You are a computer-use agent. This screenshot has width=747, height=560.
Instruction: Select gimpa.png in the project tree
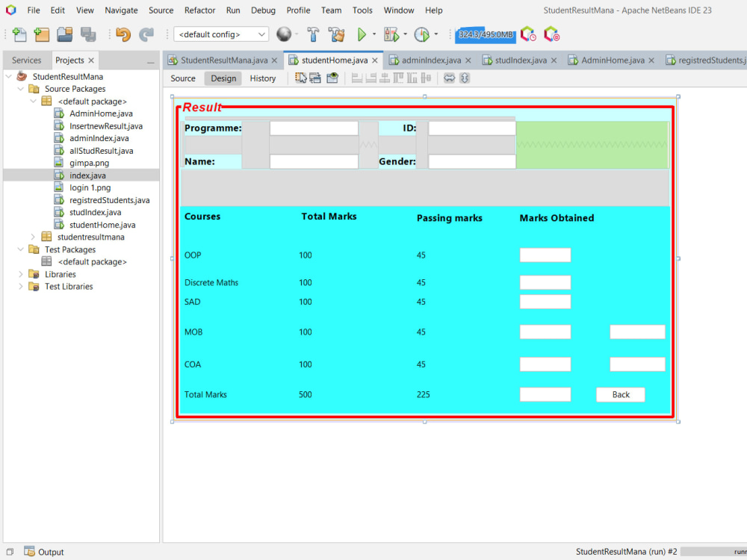click(89, 163)
